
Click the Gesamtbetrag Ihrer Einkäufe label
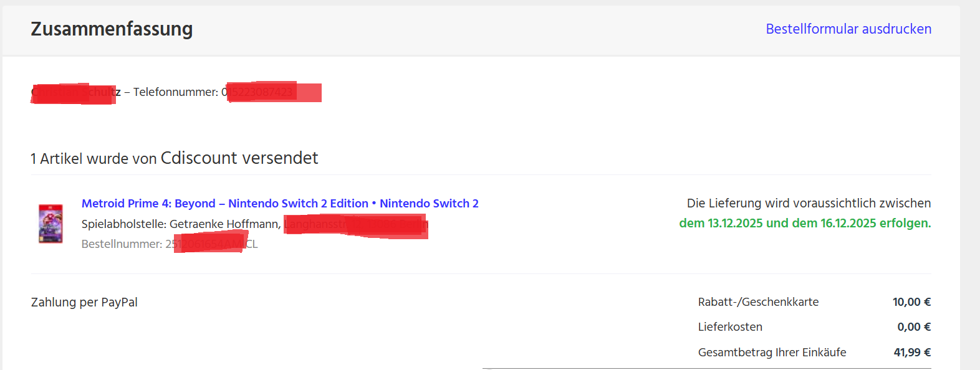tap(772, 352)
